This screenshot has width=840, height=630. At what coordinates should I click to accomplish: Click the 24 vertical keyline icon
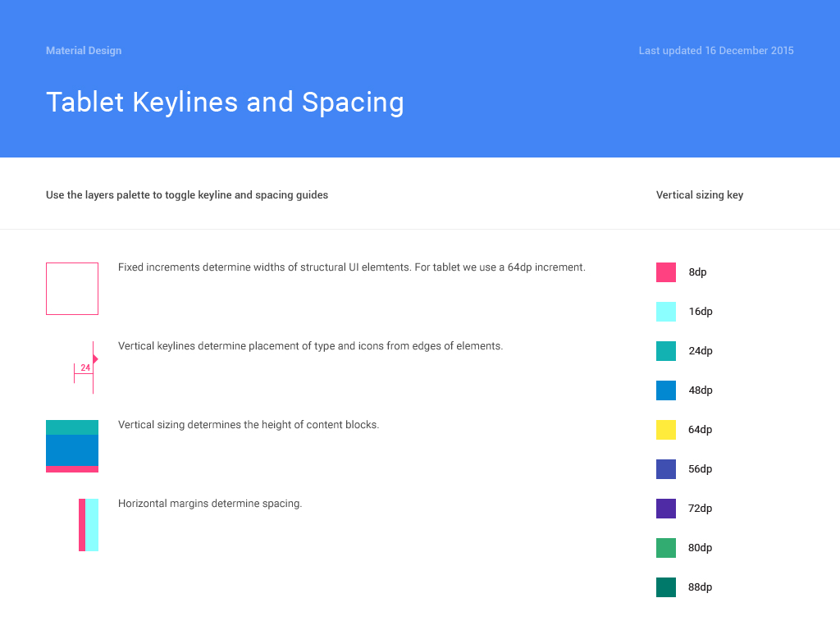[x=86, y=367]
